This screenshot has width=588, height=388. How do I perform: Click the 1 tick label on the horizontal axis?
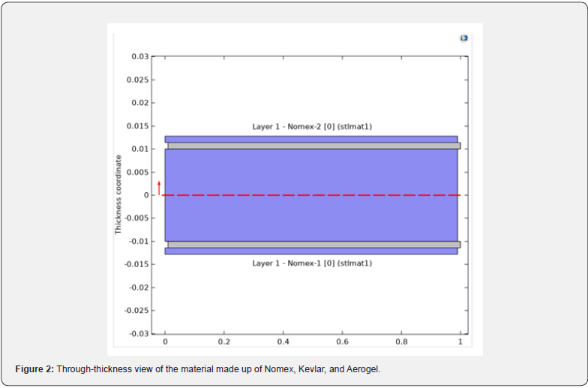coord(460,341)
